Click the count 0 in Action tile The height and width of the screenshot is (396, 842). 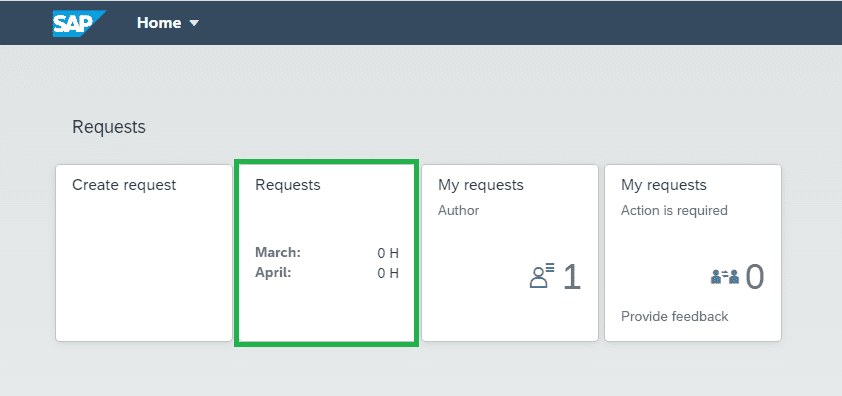[x=754, y=277]
